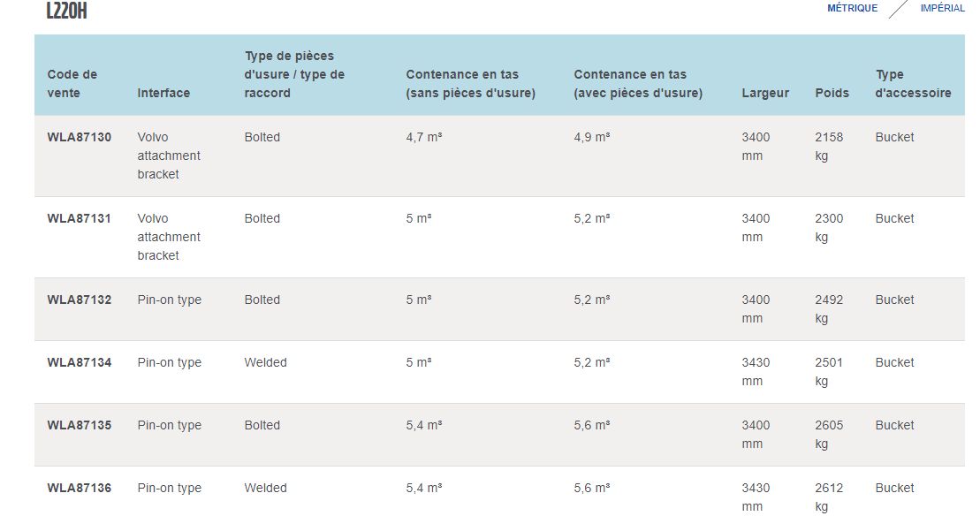The image size is (980, 516).
Task: Select sales code WLA87135
Action: 80,425
